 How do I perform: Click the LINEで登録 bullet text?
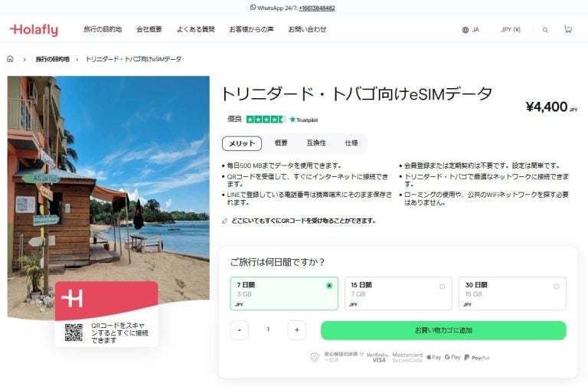coord(309,198)
